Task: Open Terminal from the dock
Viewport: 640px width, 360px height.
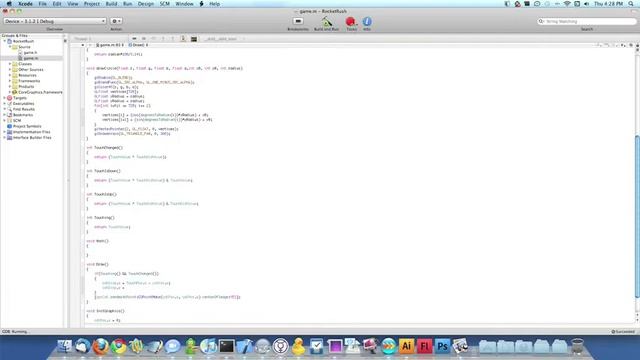Action: coord(227,346)
